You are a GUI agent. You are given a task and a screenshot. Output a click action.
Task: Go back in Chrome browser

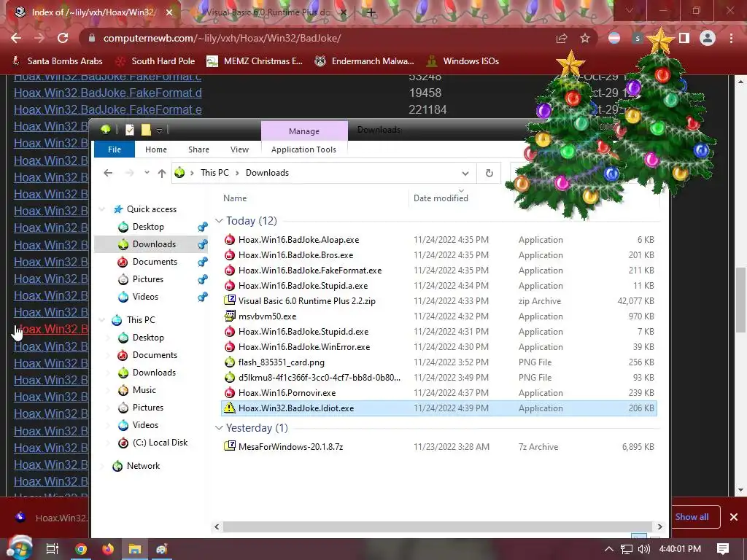pos(16,38)
